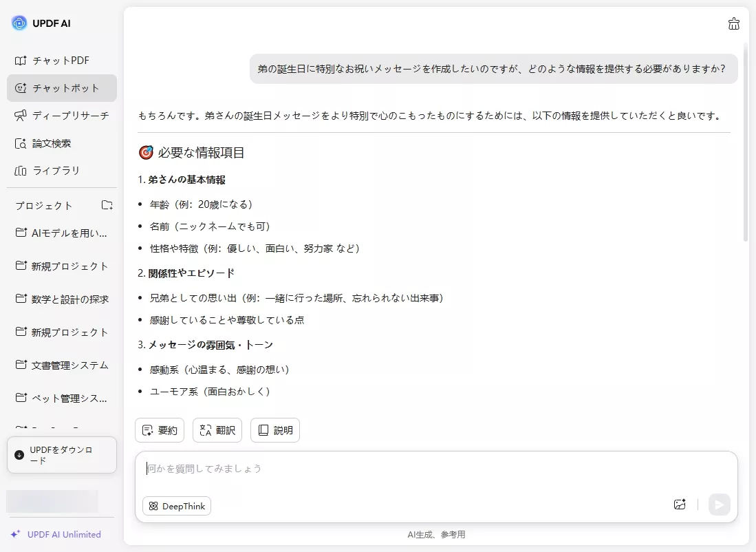This screenshot has height=552, width=756.
Task: Click the UPDFをダウンロード button
Action: point(61,455)
